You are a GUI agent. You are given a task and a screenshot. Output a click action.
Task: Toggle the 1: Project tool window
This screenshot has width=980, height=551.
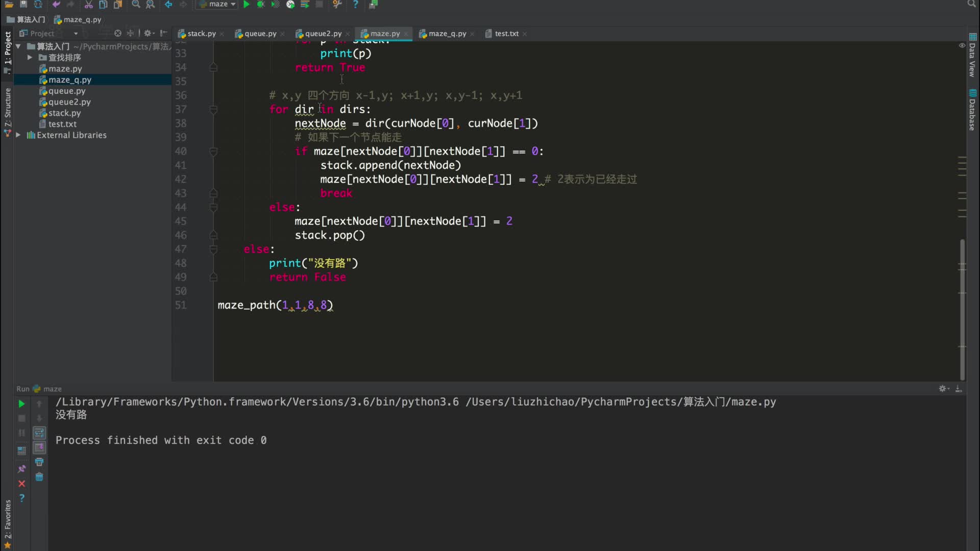click(7, 52)
